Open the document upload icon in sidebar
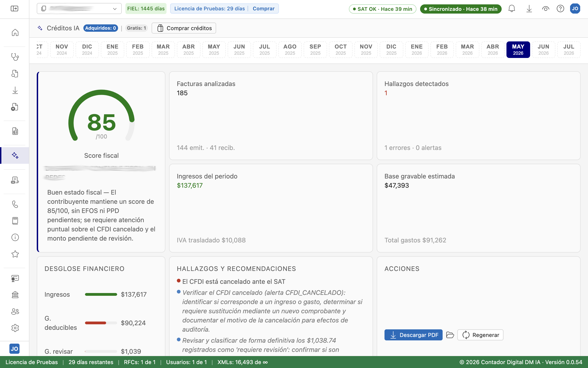This screenshot has width=588, height=368. point(15,107)
